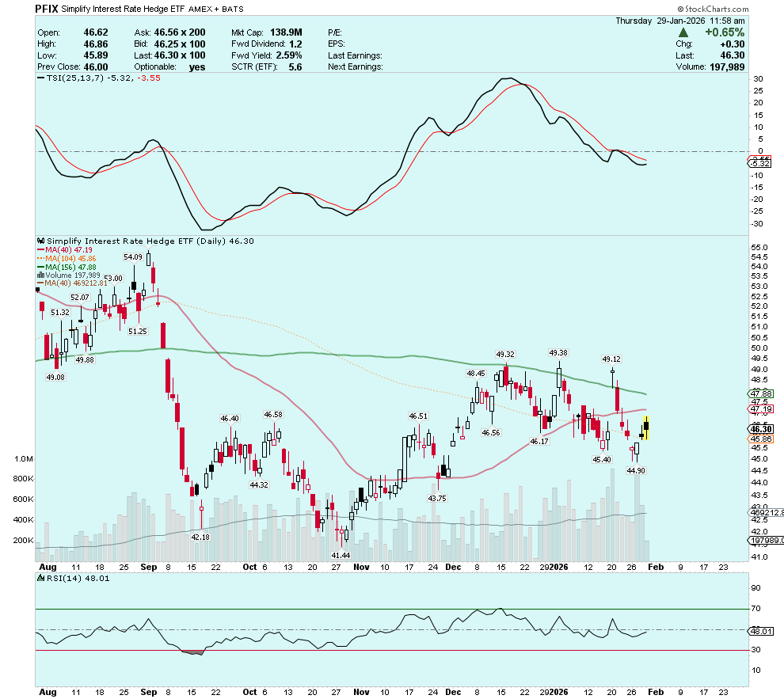Click the red MA(40) 47.19 legend line marker
Image resolution: width=784 pixels, height=699 pixels.
point(40,250)
